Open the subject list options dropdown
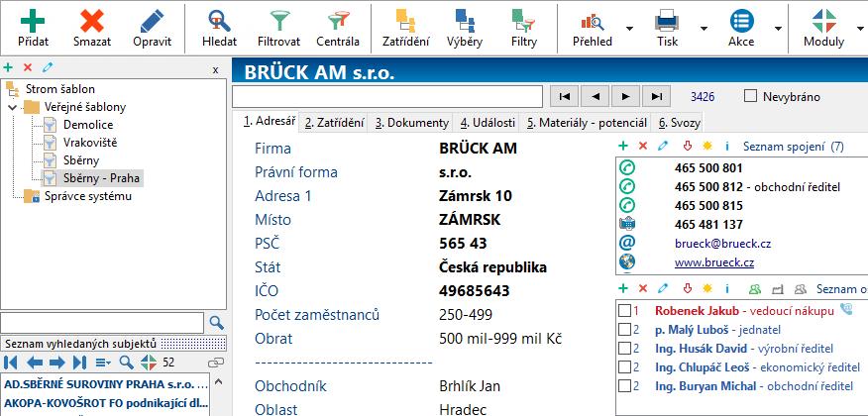This screenshot has width=868, height=416. [103, 363]
